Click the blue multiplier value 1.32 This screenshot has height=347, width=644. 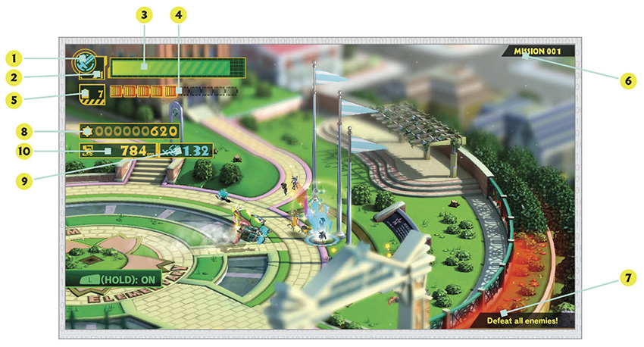click(196, 151)
